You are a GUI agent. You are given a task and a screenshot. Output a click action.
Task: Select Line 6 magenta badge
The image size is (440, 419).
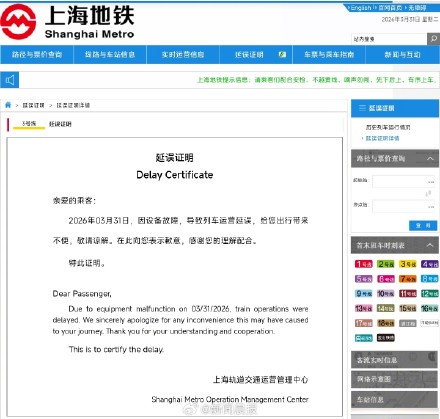point(386,279)
